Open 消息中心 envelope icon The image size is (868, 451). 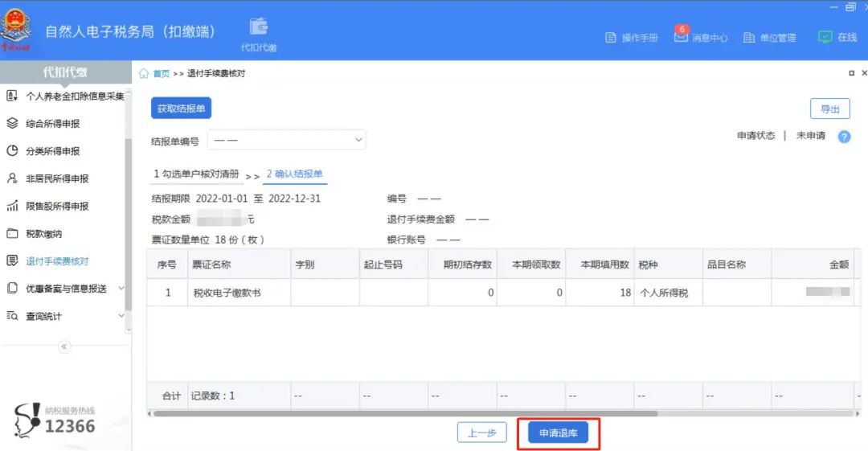(681, 36)
